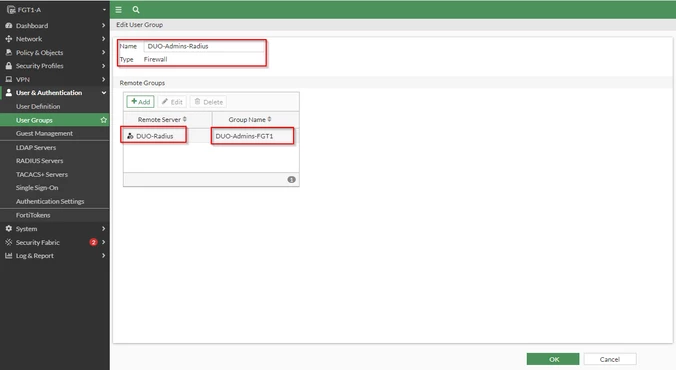This screenshot has width=676, height=370.
Task: Select the DUO-Admins-FGT1 group name cell
Action: click(x=255, y=136)
